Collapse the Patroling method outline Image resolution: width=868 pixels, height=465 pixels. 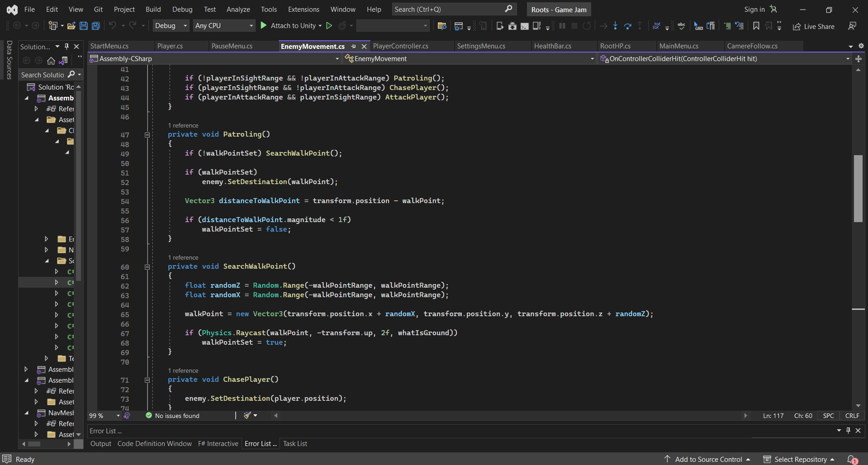click(x=147, y=135)
